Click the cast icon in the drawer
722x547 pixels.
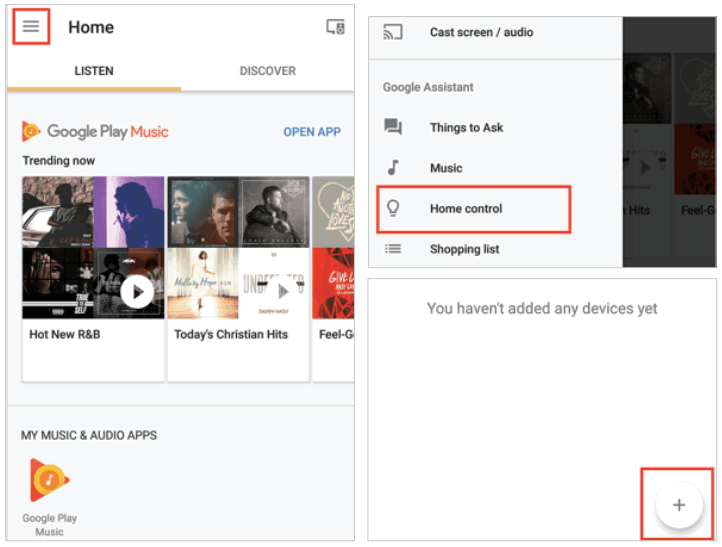pos(393,32)
